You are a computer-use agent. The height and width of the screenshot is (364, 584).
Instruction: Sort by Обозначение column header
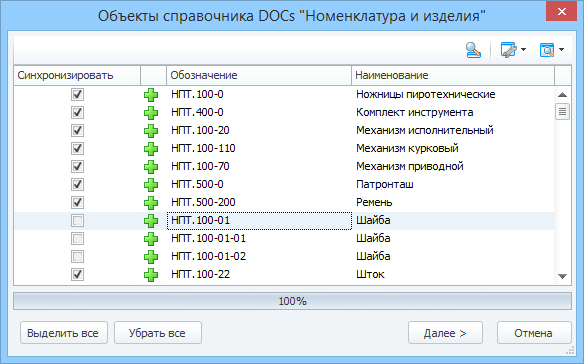(259, 75)
